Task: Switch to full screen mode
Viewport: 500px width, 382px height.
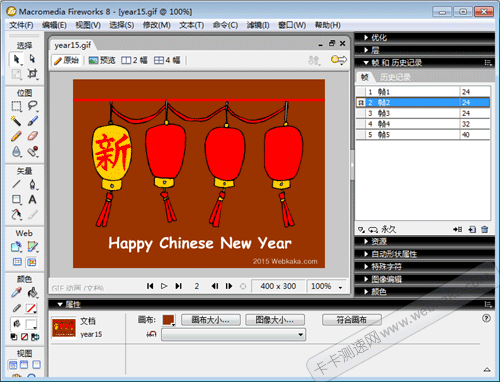Action: (x=36, y=365)
